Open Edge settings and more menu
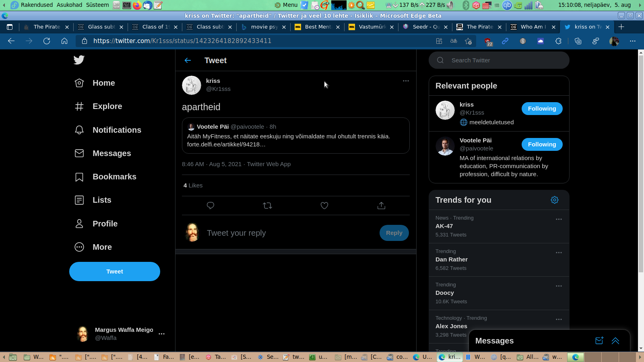This screenshot has width=644, height=362. tap(633, 41)
